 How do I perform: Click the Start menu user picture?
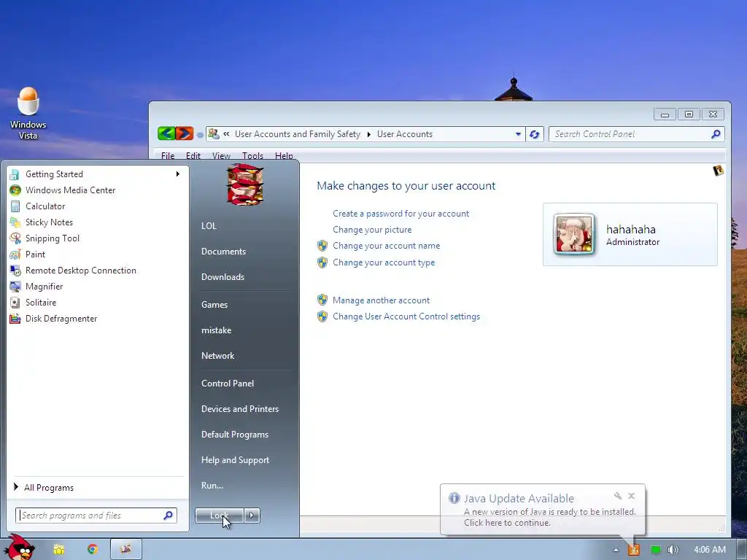pyautogui.click(x=245, y=184)
